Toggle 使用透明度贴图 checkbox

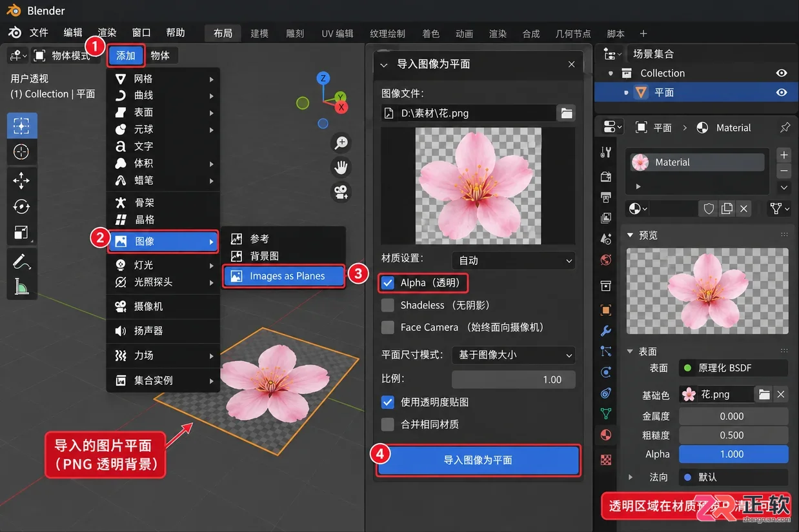[x=388, y=402]
